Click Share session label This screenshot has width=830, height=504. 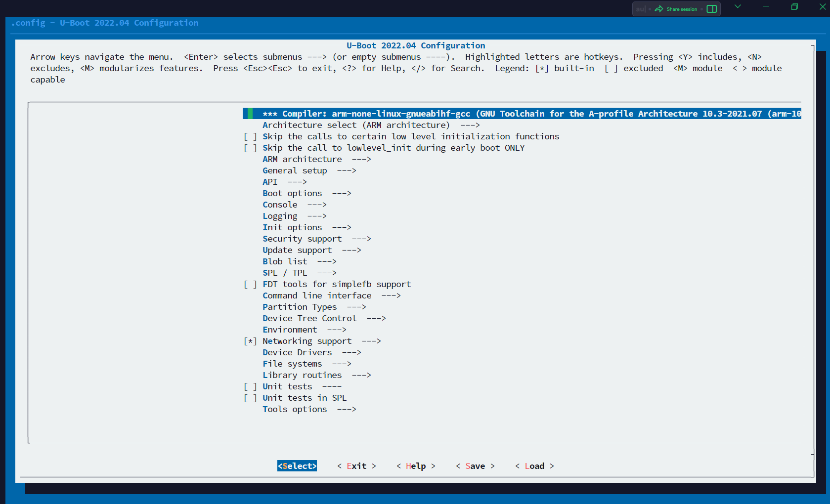point(682,9)
